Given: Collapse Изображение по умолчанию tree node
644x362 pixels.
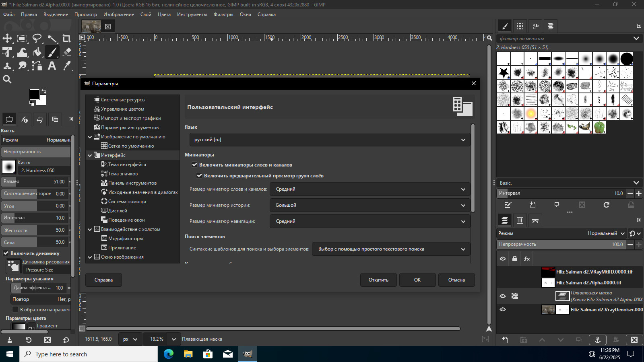Looking at the screenshot, I should [90, 137].
